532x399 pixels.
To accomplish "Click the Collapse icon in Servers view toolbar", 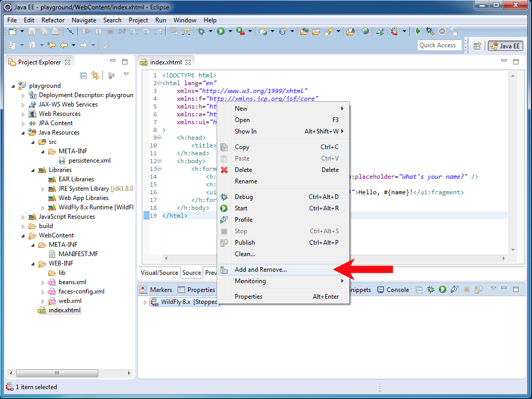I will click(x=419, y=290).
